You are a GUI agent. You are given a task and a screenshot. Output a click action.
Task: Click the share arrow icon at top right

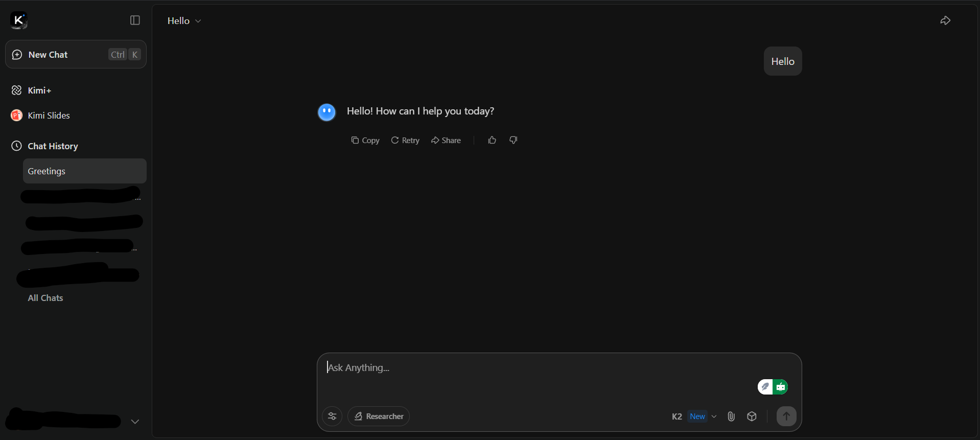[945, 20]
